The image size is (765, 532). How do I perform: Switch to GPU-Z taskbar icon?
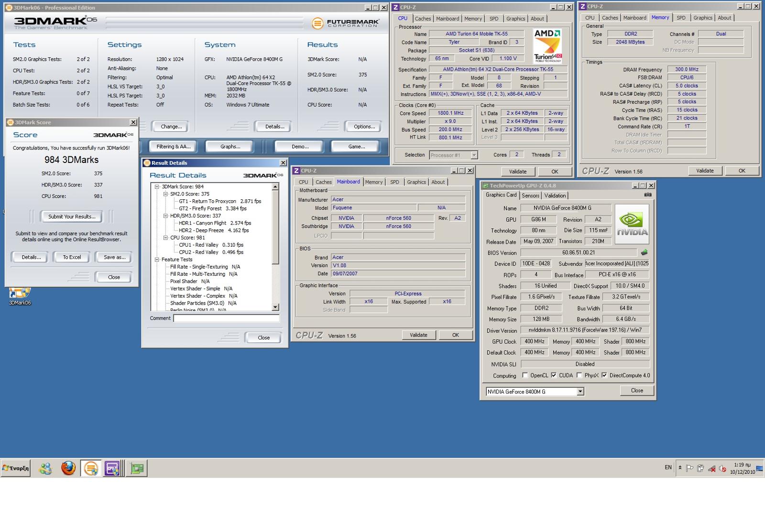137,468
